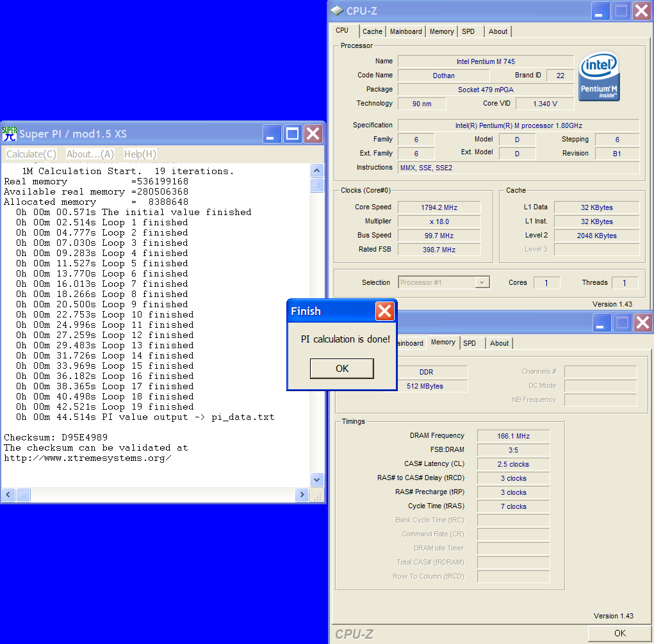Click the 'PI value output -> pi_data.txt' line
The image size is (654, 644).
tap(145, 417)
